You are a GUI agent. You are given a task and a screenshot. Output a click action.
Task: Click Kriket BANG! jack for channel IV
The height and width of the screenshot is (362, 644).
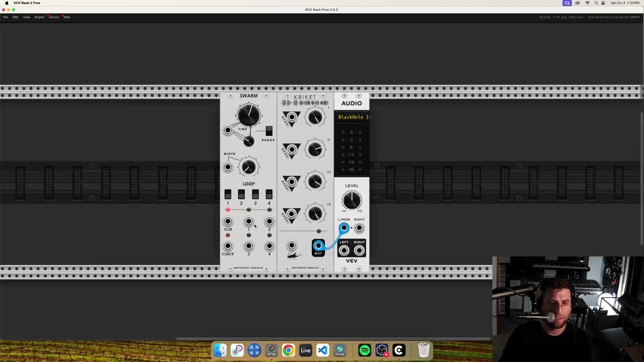point(292,214)
